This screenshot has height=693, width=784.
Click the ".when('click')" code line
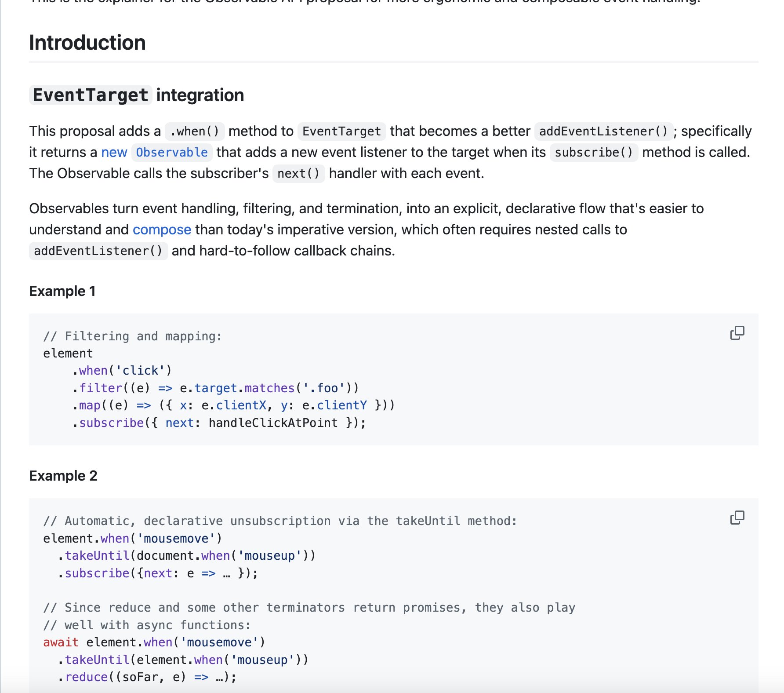coord(122,371)
